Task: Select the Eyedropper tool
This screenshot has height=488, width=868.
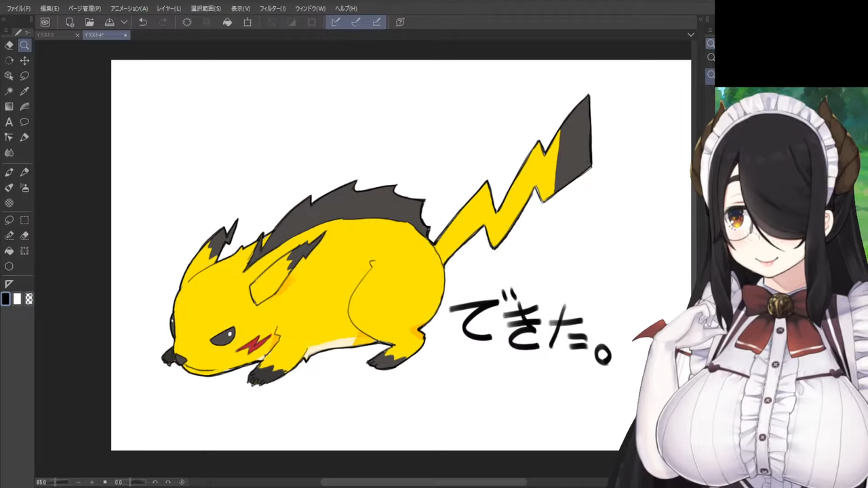Action: coord(24,91)
